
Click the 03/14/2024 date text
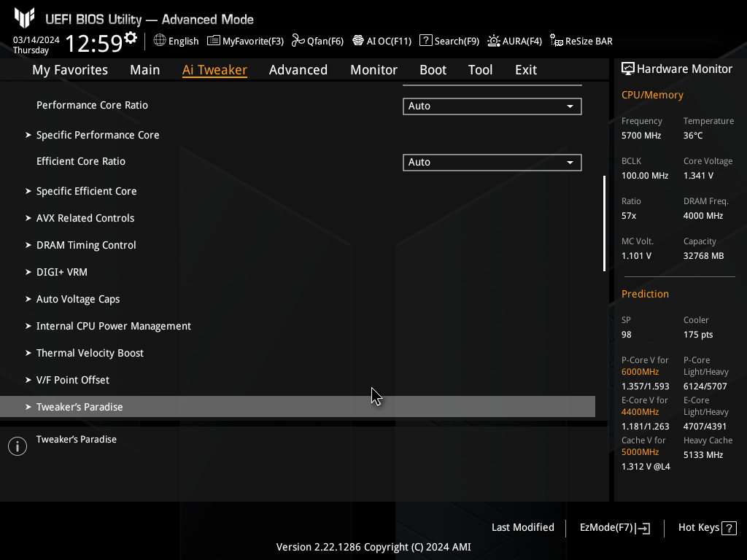[x=36, y=40]
